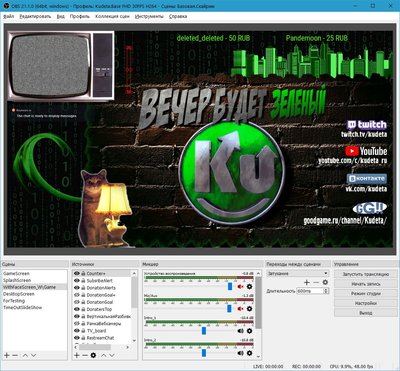Click the Длительность duration spinner arrows
400x371 pixels.
click(x=326, y=291)
